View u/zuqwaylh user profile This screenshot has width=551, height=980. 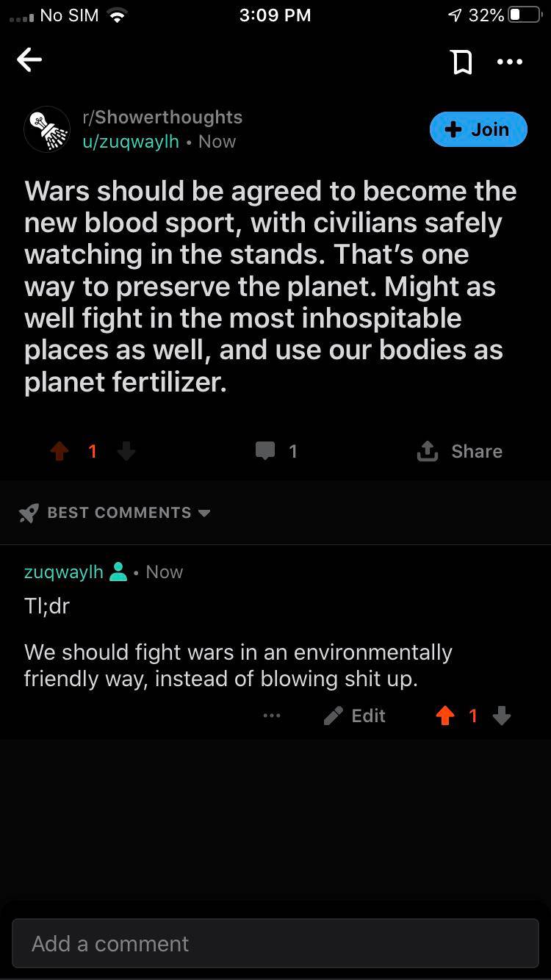click(130, 142)
